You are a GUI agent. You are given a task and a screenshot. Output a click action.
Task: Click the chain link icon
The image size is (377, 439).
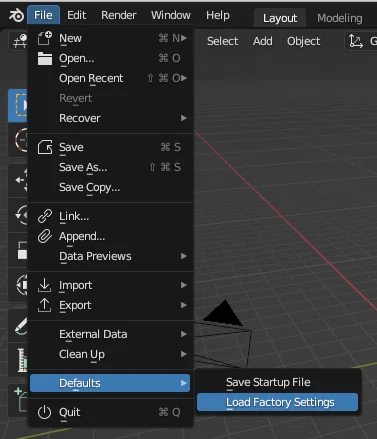[x=45, y=216]
